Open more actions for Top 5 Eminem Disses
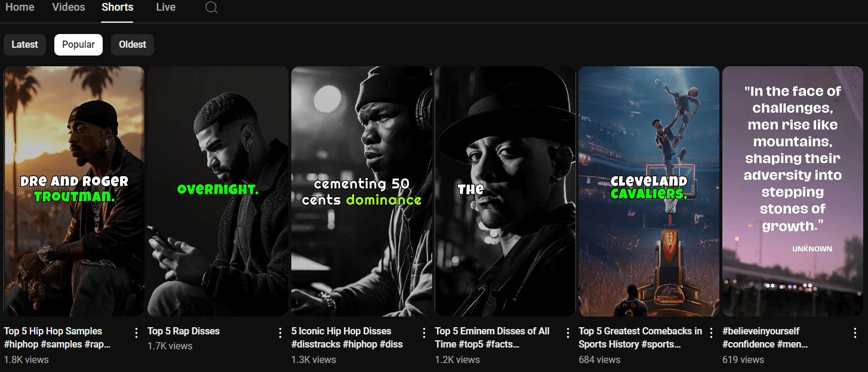This screenshot has height=372, width=868. pos(568,333)
